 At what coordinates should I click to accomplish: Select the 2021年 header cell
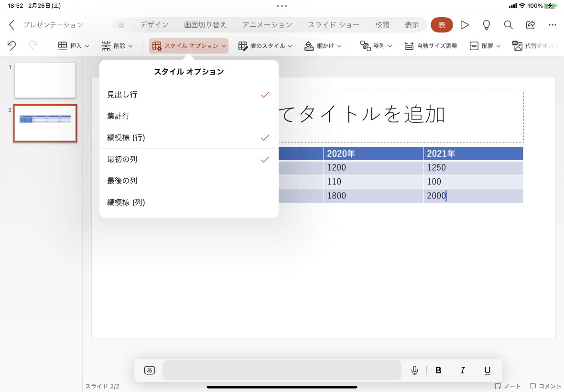coord(473,153)
